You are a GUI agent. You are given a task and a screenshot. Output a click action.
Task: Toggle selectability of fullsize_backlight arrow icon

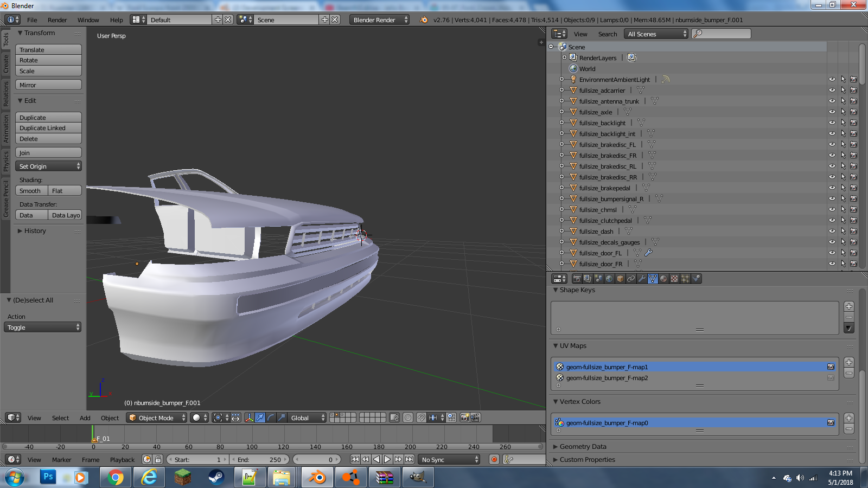point(843,123)
